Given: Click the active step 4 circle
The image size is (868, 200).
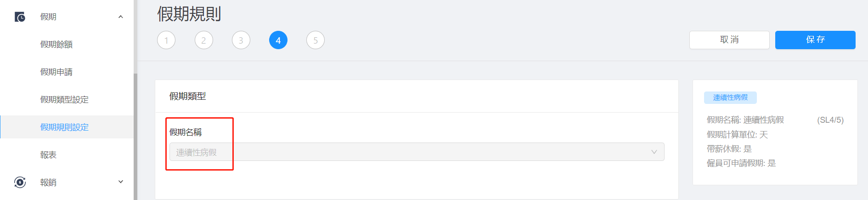Looking at the screenshot, I should coord(278,40).
